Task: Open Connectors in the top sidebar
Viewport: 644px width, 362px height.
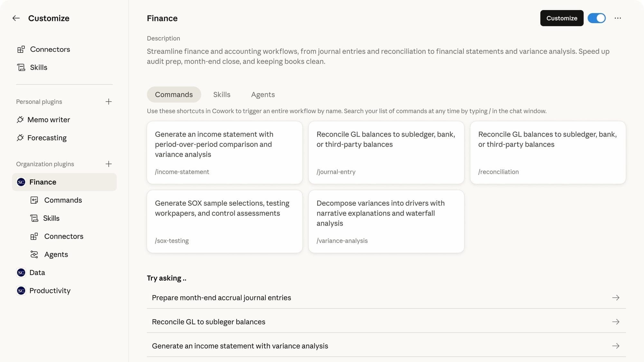Action: pyautogui.click(x=50, y=49)
